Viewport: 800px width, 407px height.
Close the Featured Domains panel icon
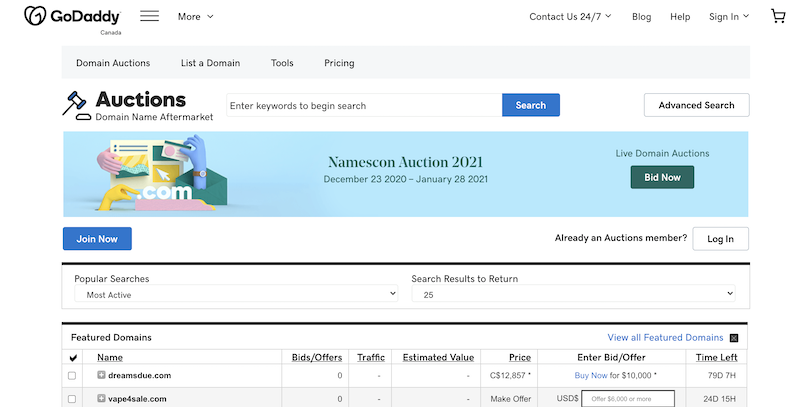tap(734, 338)
